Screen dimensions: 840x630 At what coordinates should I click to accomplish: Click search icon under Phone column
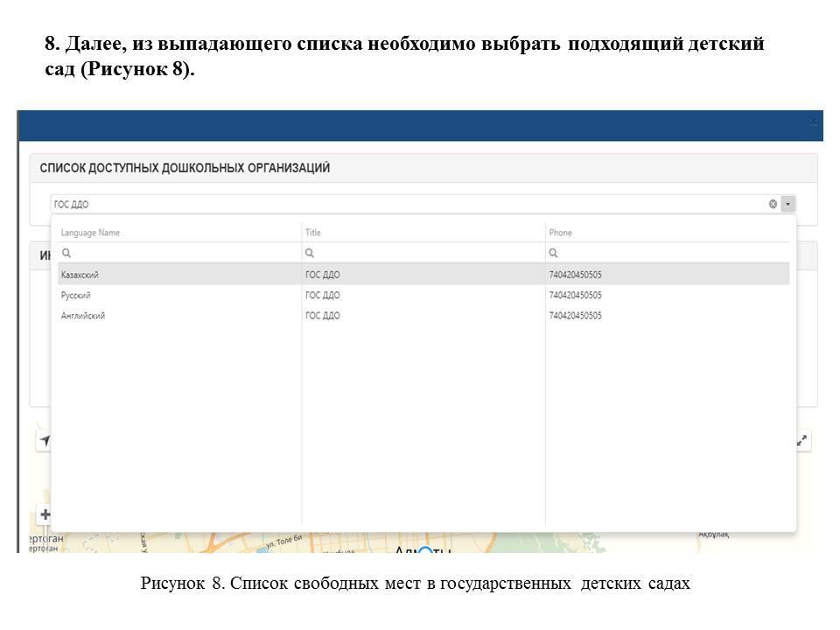(x=553, y=253)
